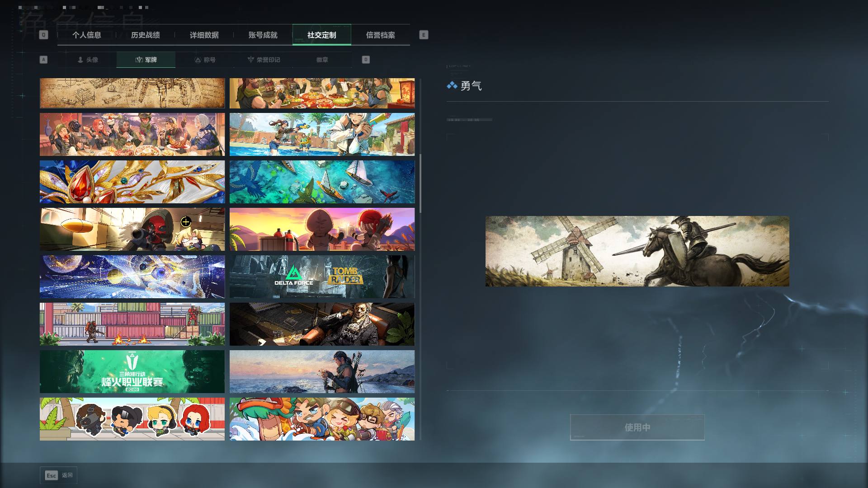Select the Delta Force Tomb Raider dog tag
Image resolution: width=868 pixels, height=488 pixels.
coord(322,277)
